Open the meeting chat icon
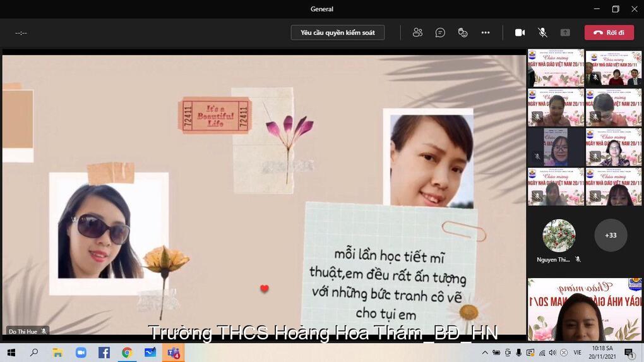Image resolution: width=644 pixels, height=362 pixels. [440, 32]
